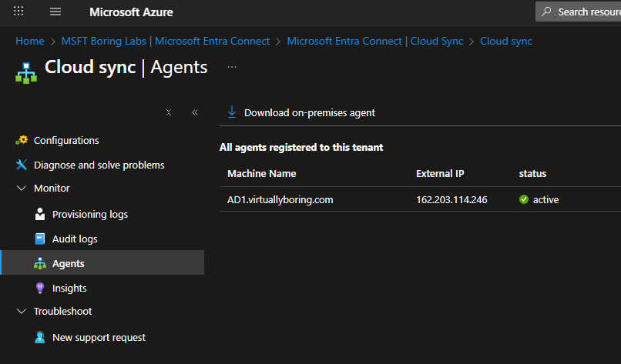Collapse the Troubleshoot section chevron
Image resolution: width=621 pixels, height=364 pixels.
point(22,311)
